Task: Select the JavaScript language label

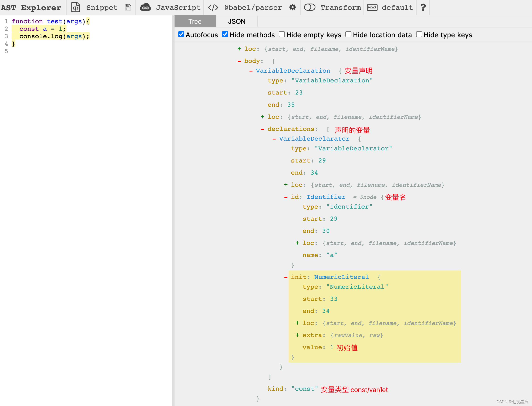Action: pos(178,7)
